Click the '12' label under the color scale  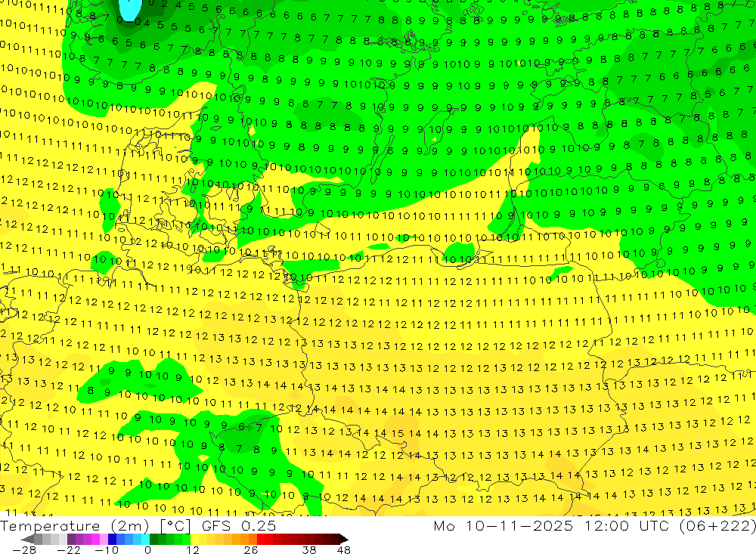click(192, 549)
